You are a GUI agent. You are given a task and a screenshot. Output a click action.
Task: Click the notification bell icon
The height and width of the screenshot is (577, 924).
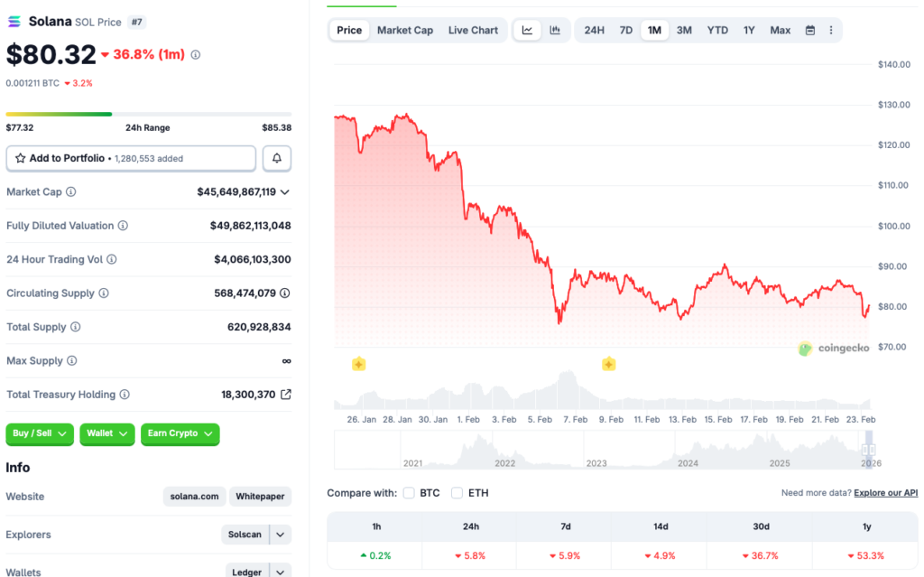pyautogui.click(x=276, y=158)
